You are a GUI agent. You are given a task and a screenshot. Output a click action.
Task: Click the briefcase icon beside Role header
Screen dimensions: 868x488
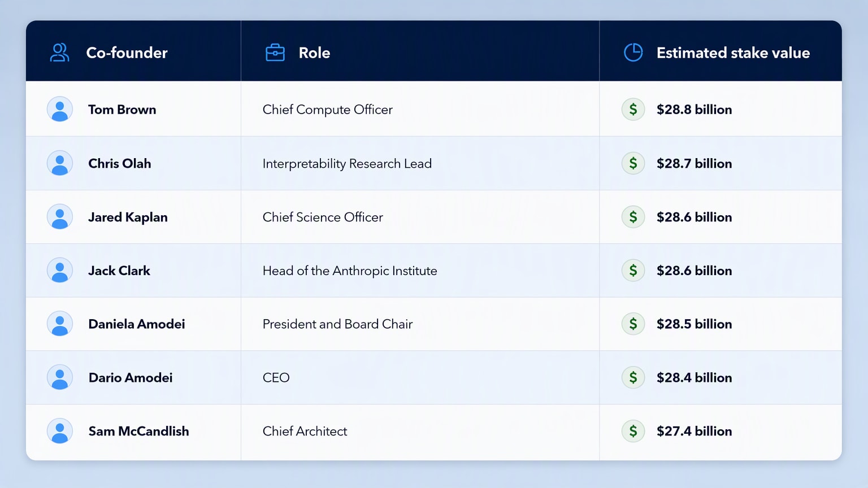point(275,53)
